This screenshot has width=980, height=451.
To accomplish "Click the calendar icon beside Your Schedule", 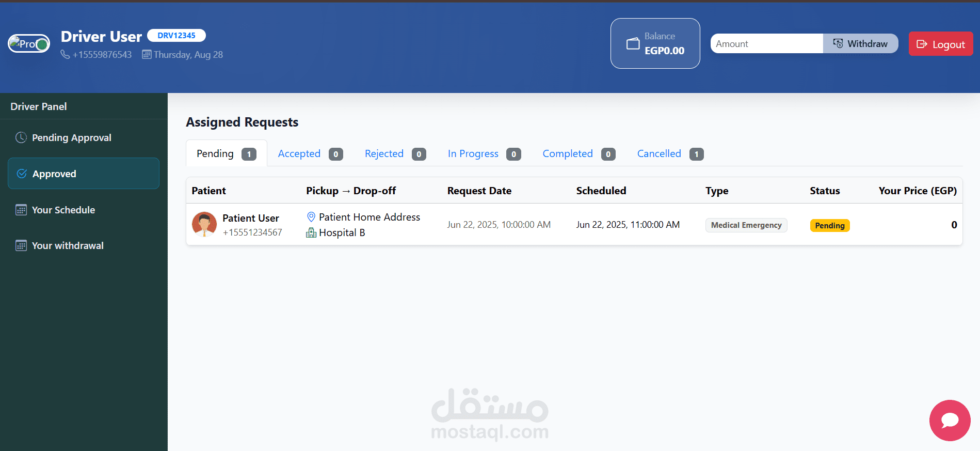I will coord(21,210).
